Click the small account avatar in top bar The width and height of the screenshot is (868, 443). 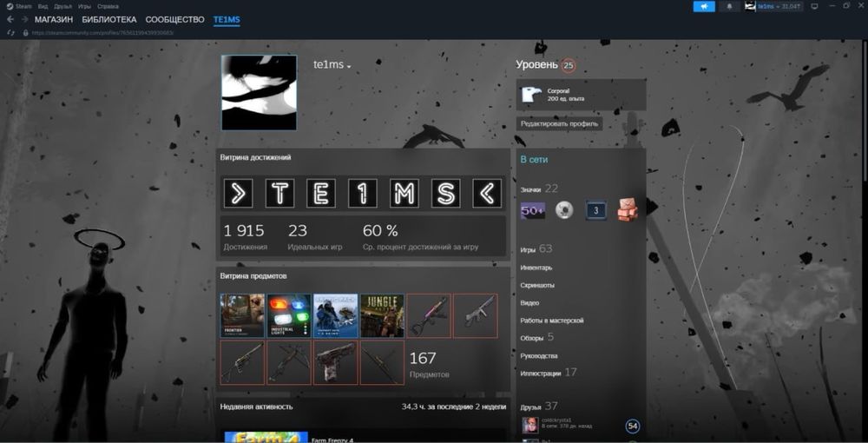point(750,6)
